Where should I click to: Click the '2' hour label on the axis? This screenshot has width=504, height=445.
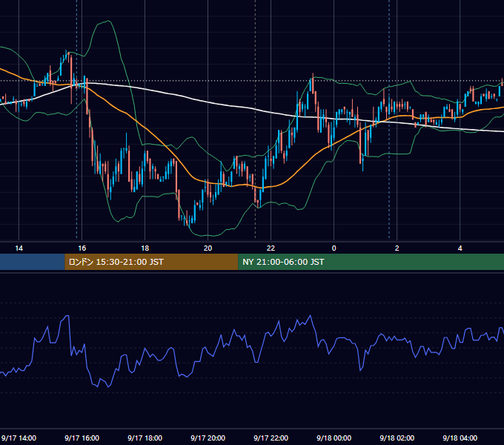pos(397,248)
